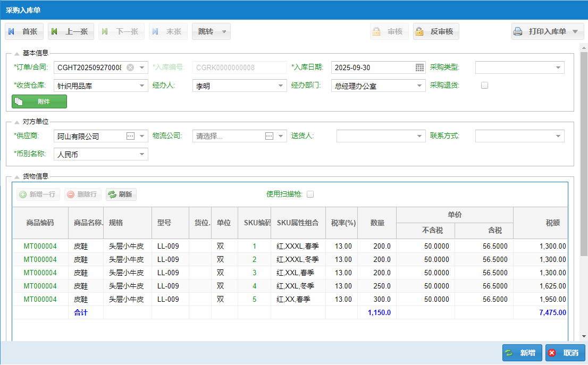
Task: Collapse the 基本信息 section
Action: [x=17, y=53]
